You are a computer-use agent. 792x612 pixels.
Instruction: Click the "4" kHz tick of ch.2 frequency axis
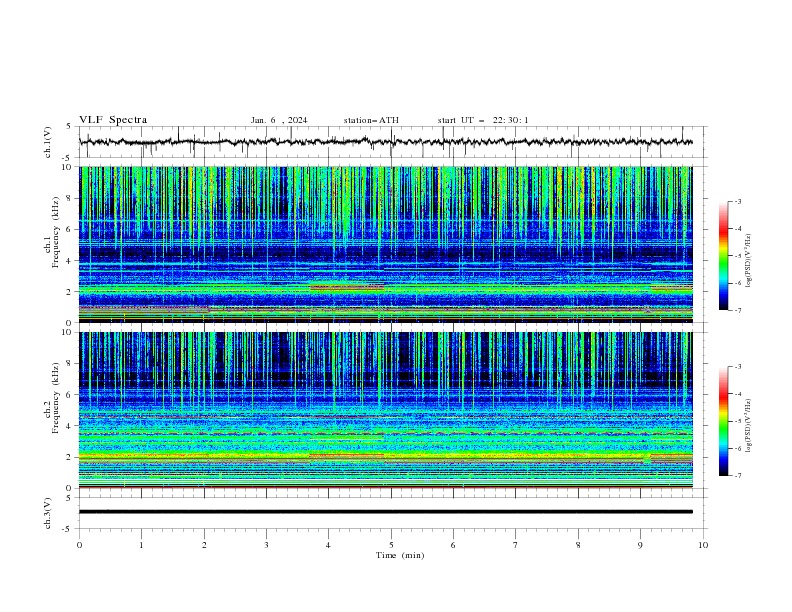(70, 427)
